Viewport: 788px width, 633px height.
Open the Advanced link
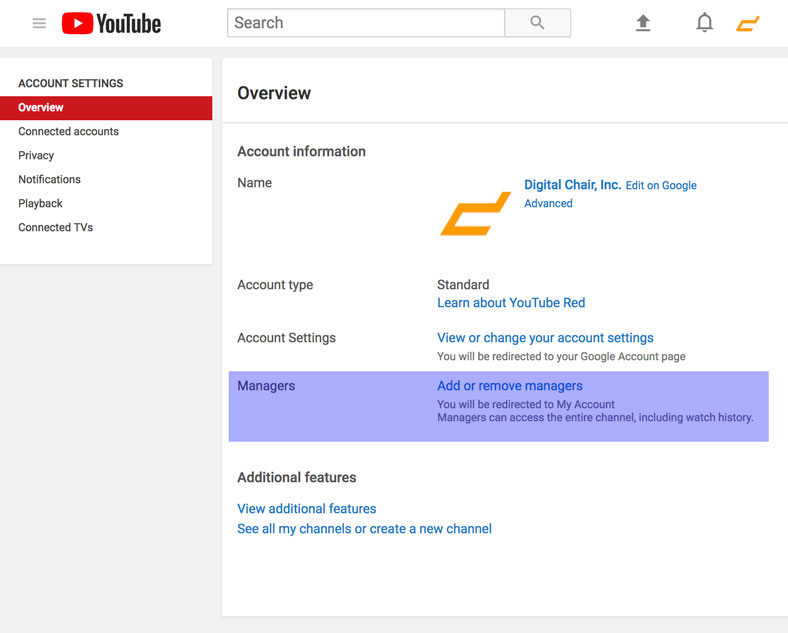(548, 203)
